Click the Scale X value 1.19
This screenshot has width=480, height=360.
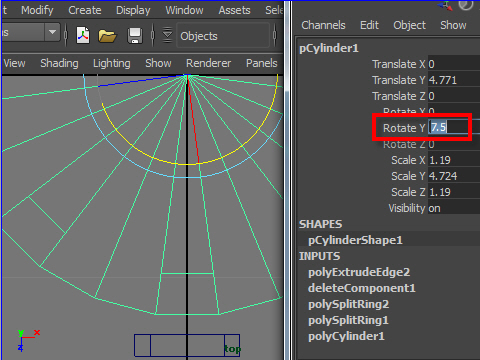(x=454, y=160)
